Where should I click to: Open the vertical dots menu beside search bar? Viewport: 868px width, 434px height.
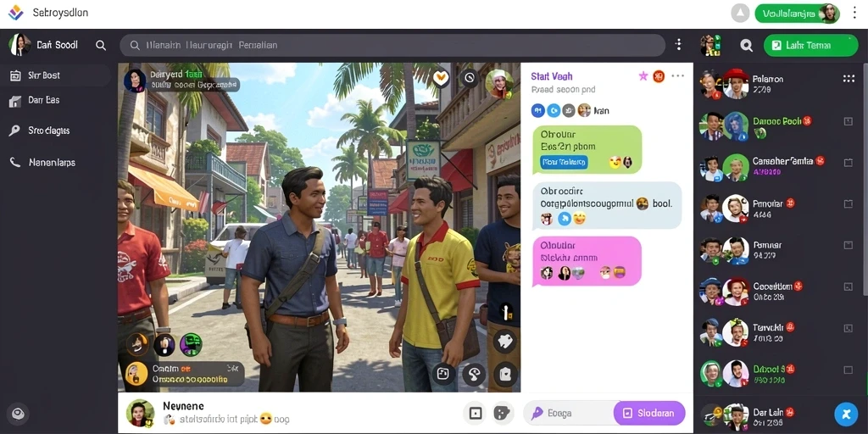[679, 45]
